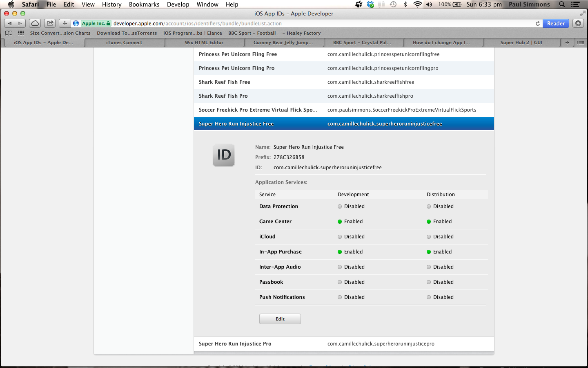
Task: Expand the Shark Reef Fish Pro row
Action: pyautogui.click(x=344, y=96)
